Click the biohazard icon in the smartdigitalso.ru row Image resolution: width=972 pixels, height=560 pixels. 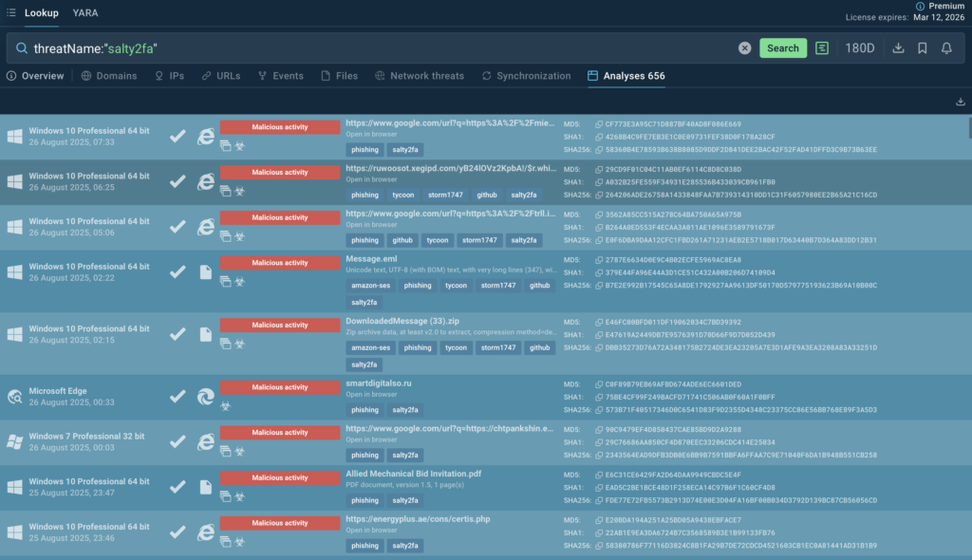pyautogui.click(x=226, y=406)
